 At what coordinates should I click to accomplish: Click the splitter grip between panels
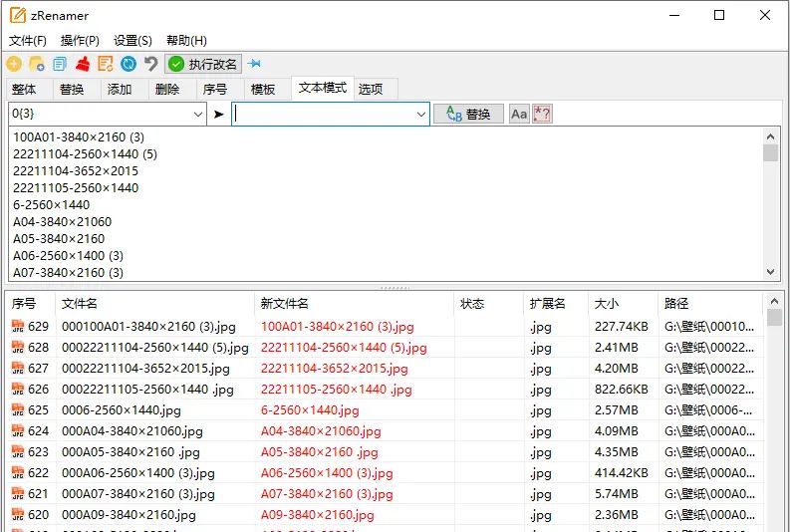395,288
